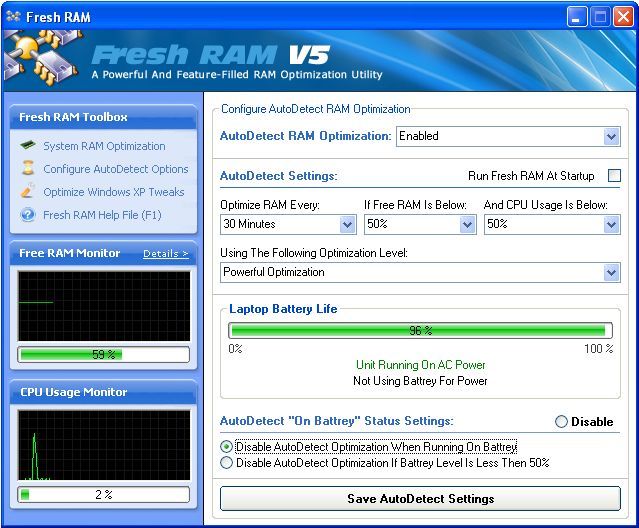Open Fresh RAM Help File (F1)
Viewport: 639px width, 528px height.
(x=102, y=215)
